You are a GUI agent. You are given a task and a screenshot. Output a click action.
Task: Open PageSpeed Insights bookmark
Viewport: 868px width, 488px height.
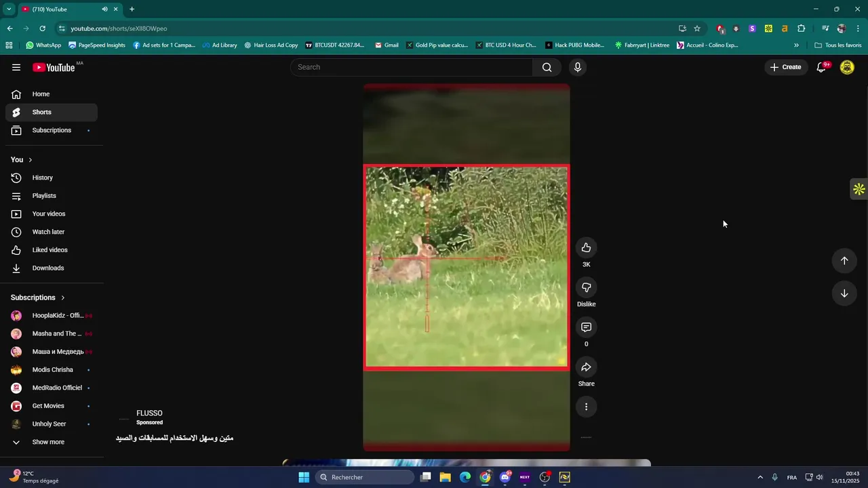(97, 45)
